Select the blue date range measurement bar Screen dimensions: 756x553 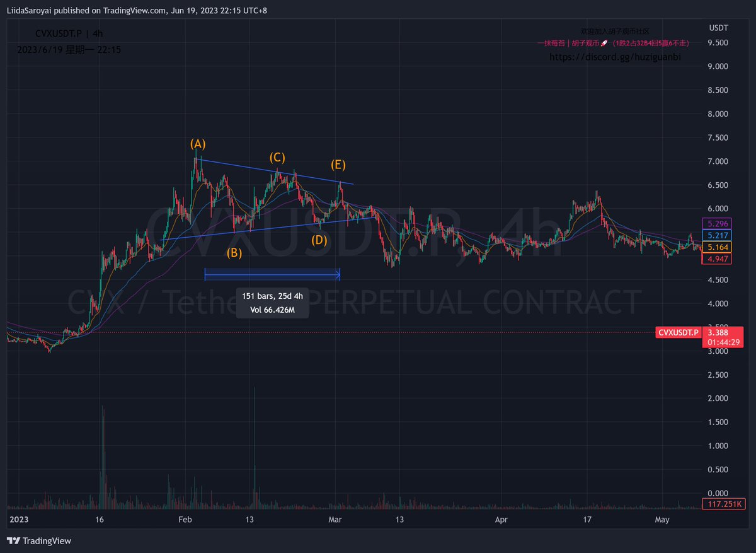click(x=272, y=274)
